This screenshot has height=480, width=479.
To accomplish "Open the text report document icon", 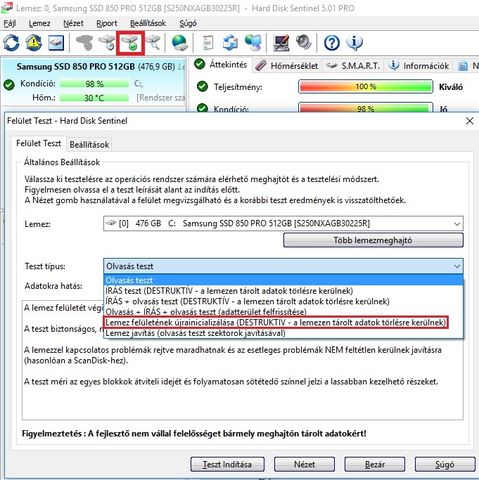I will tap(208, 43).
